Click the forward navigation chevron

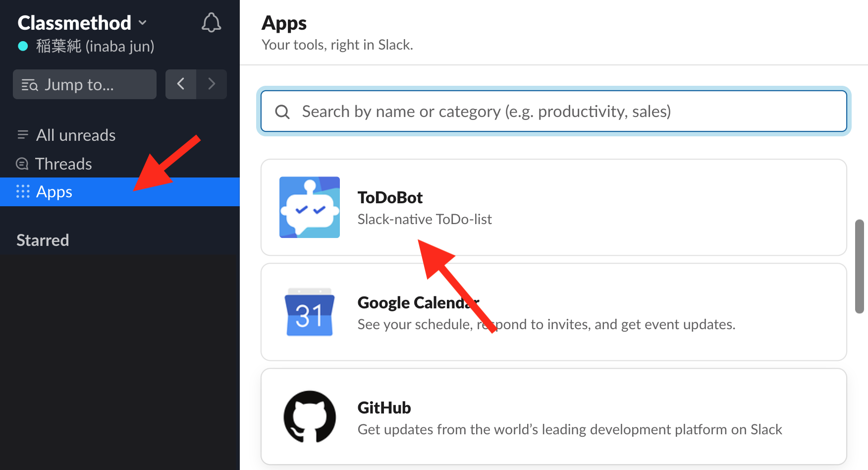(x=212, y=84)
